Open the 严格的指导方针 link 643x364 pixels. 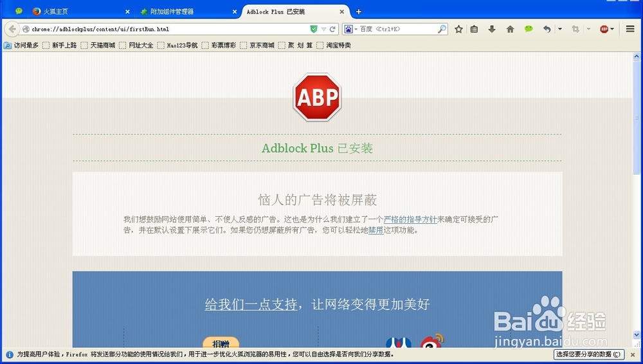point(410,219)
